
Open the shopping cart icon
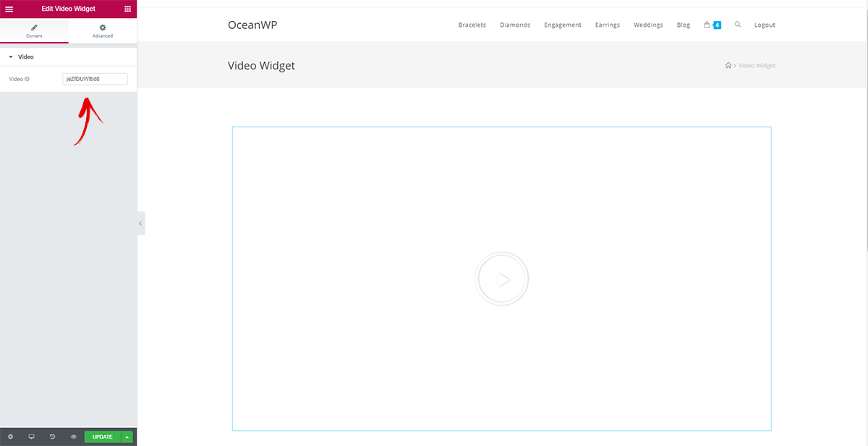707,25
